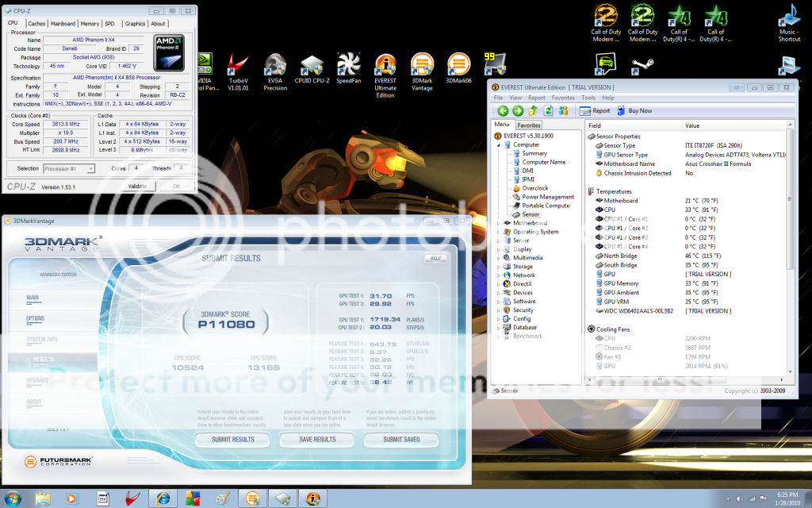Click Buy Now in the EVEREST toolbar
The height and width of the screenshot is (508, 812).
click(x=634, y=110)
